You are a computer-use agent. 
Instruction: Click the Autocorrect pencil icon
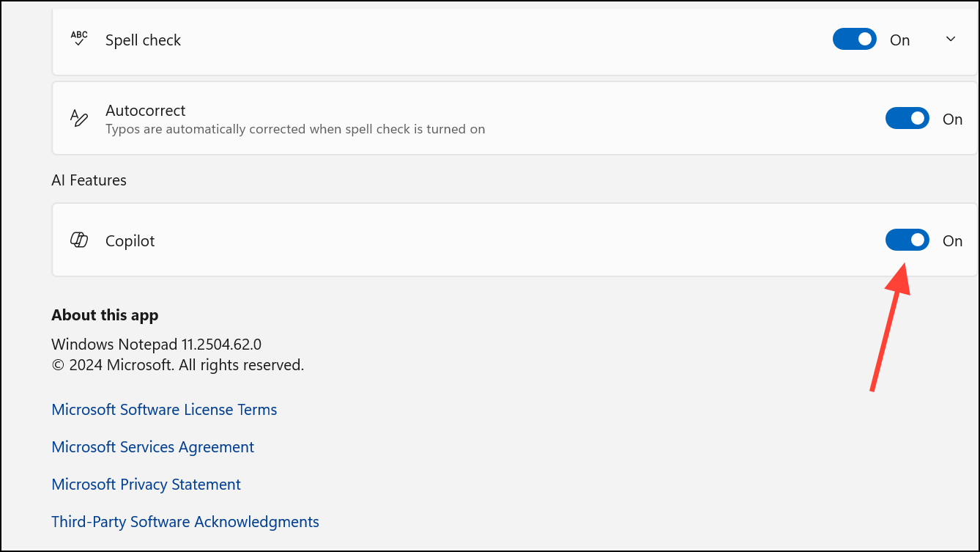[x=78, y=118]
